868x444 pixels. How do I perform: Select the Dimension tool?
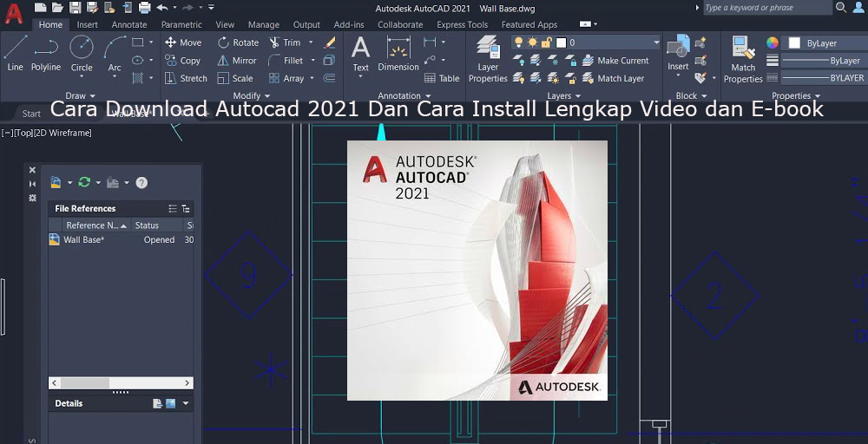(398, 54)
